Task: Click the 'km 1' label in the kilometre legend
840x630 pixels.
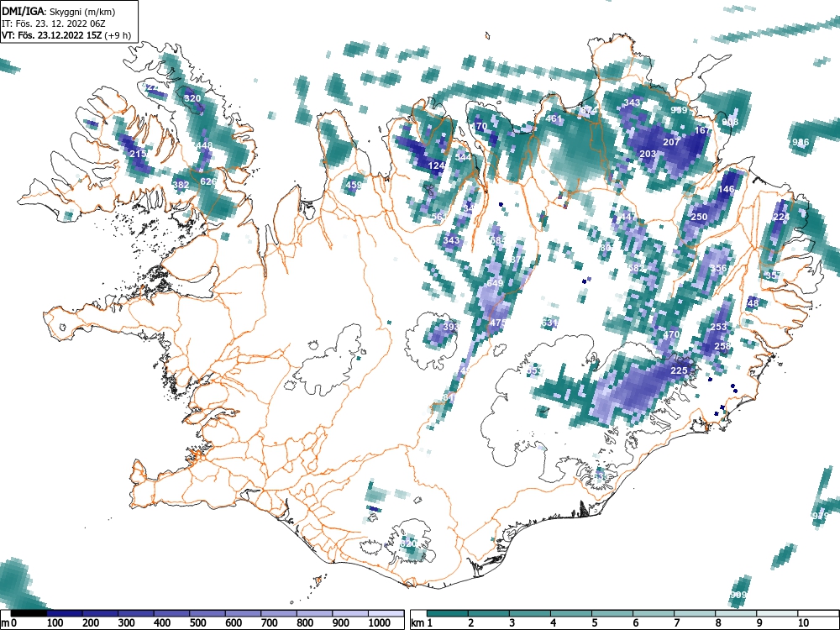Action: 422,623
